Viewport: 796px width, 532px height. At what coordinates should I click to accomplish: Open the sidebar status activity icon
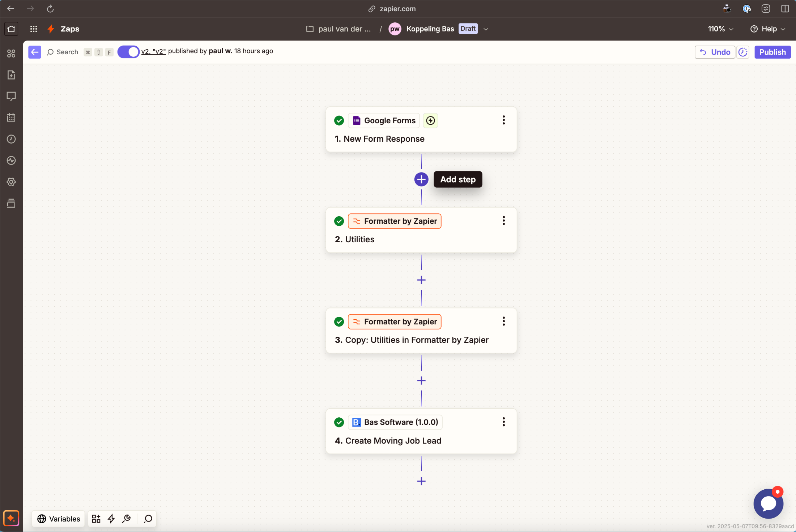[x=11, y=161]
